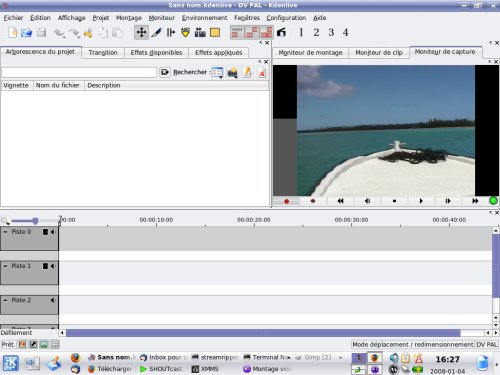The width and height of the screenshot is (500, 375).
Task: Fast forward the capture monitor
Action: tap(475, 201)
